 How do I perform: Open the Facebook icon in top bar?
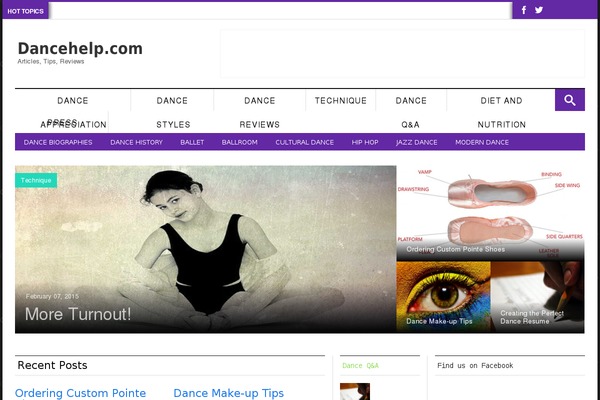click(x=524, y=10)
